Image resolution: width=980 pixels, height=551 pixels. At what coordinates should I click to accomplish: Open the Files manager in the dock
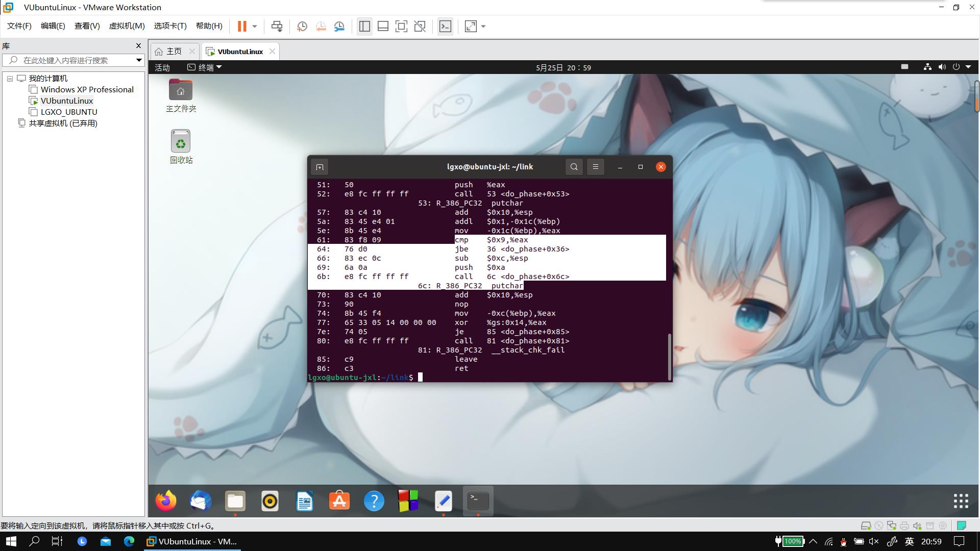pos(235,501)
